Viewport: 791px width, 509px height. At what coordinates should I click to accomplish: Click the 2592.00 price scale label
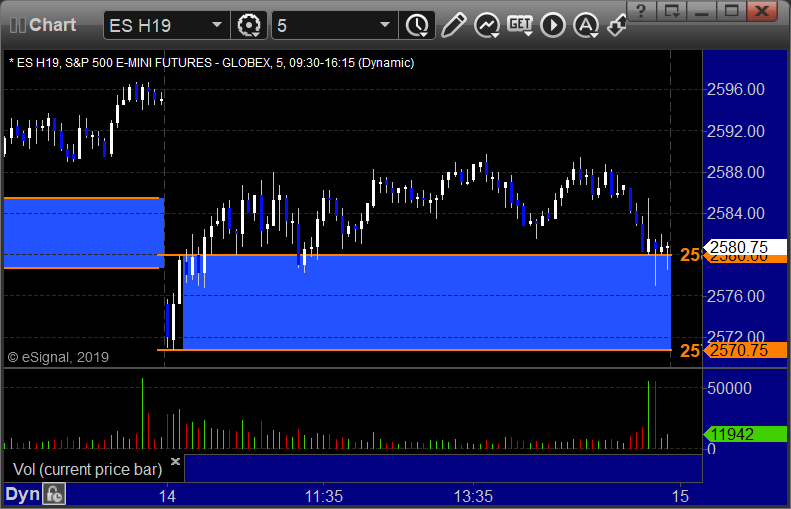[x=736, y=131]
